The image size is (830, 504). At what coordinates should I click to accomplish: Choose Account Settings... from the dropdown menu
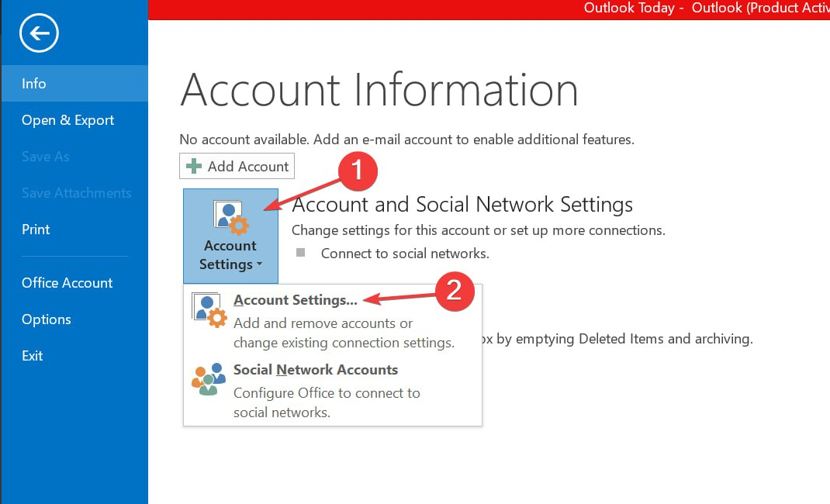coord(333,320)
